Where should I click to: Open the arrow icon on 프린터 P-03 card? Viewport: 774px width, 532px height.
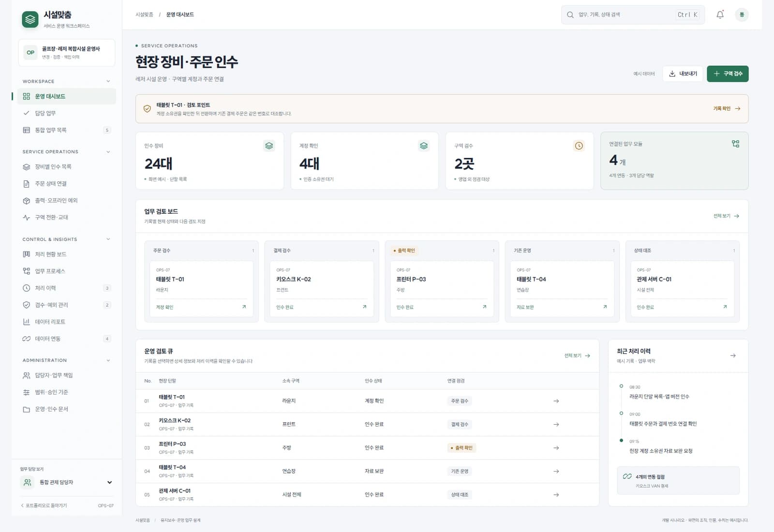(484, 307)
